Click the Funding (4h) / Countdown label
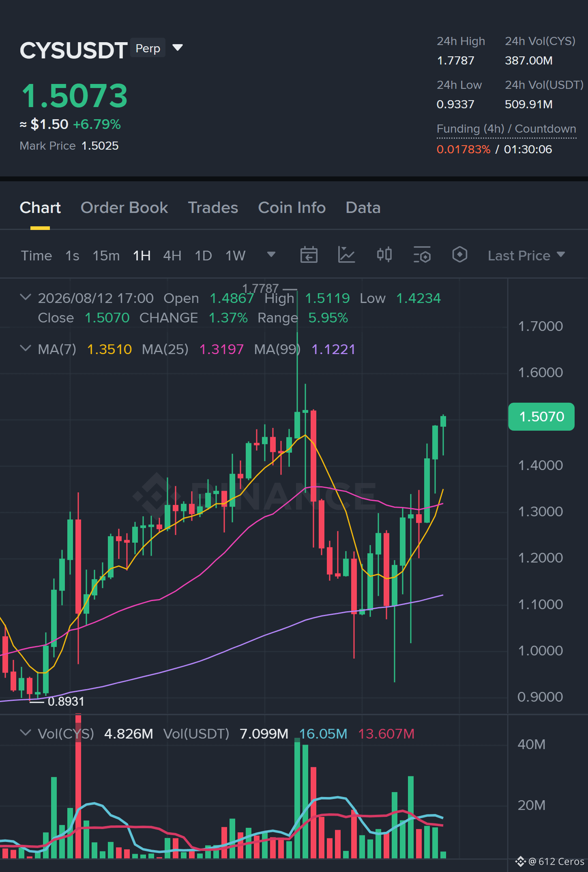This screenshot has height=872, width=588. (x=506, y=129)
